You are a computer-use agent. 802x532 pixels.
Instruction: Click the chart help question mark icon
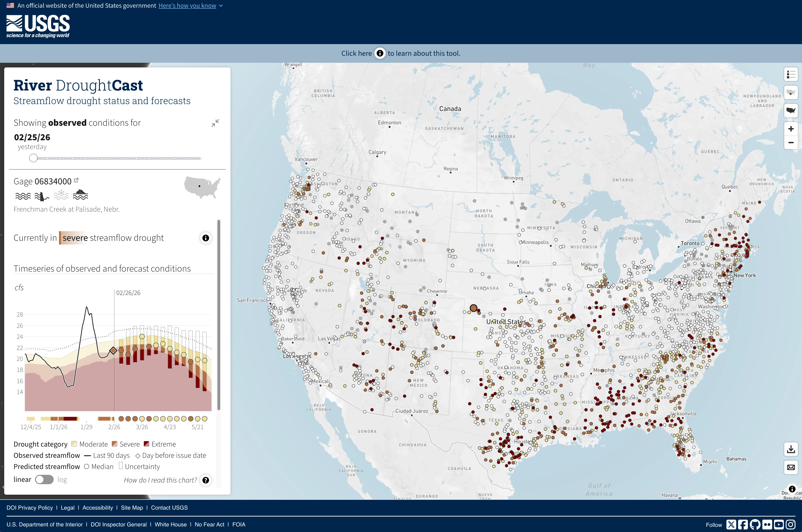point(206,480)
